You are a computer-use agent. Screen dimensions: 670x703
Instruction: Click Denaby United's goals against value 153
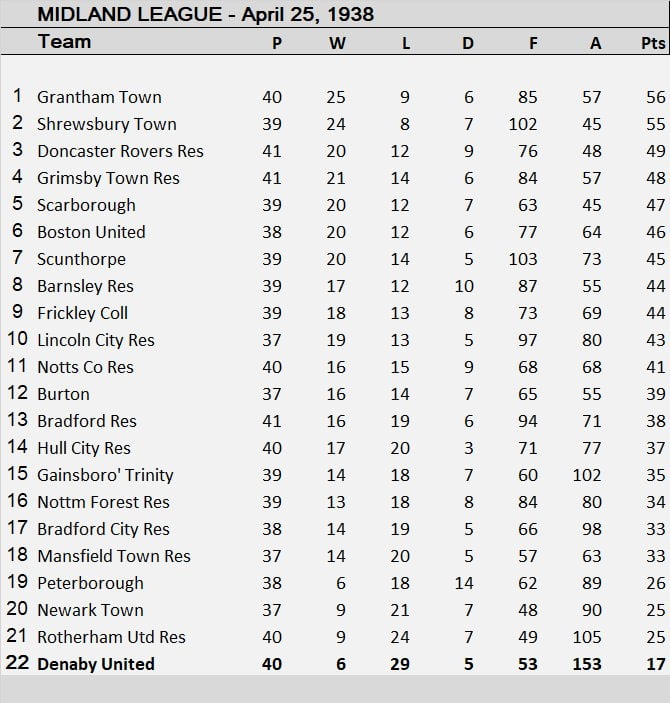coord(587,664)
